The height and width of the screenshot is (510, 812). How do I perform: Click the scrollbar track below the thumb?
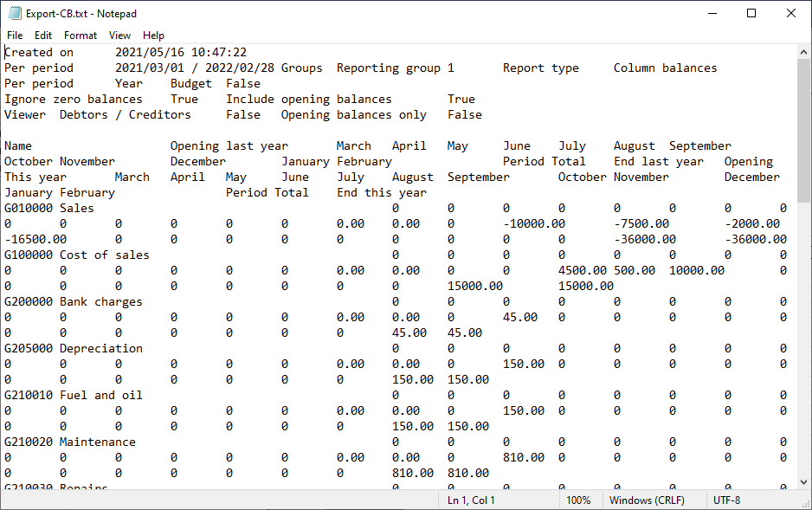[x=803, y=346]
